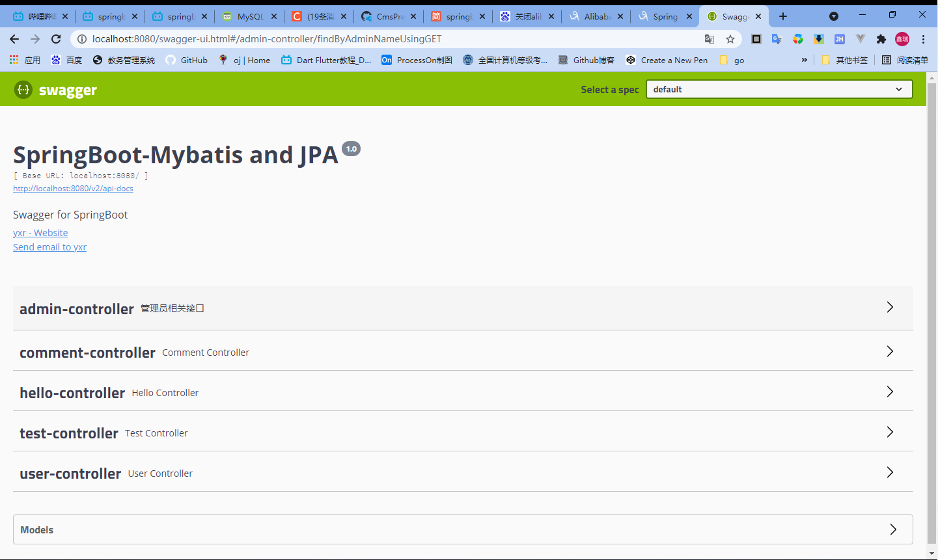938x560 pixels.
Task: Open the extensions puzzle icon
Action: click(x=881, y=39)
